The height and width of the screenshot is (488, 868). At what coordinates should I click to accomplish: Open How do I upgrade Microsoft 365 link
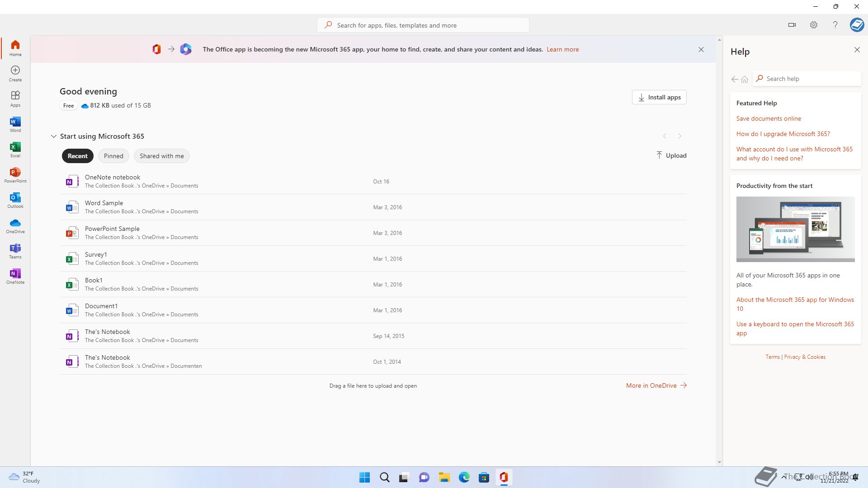(783, 134)
